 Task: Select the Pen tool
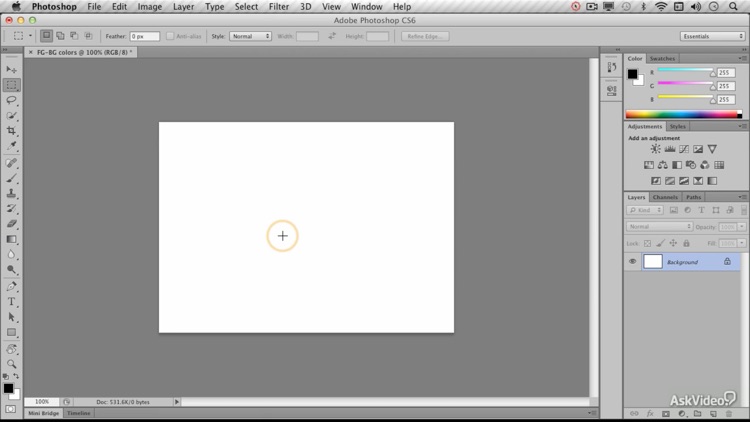pyautogui.click(x=11, y=287)
